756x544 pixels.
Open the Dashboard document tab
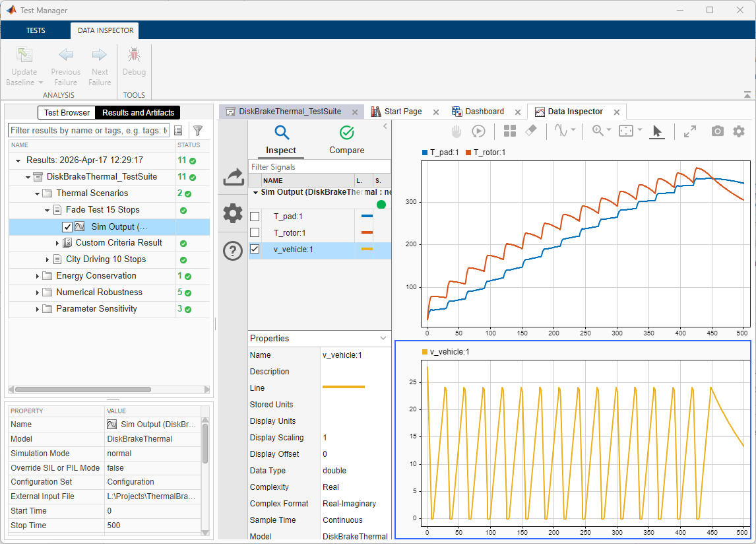(484, 112)
